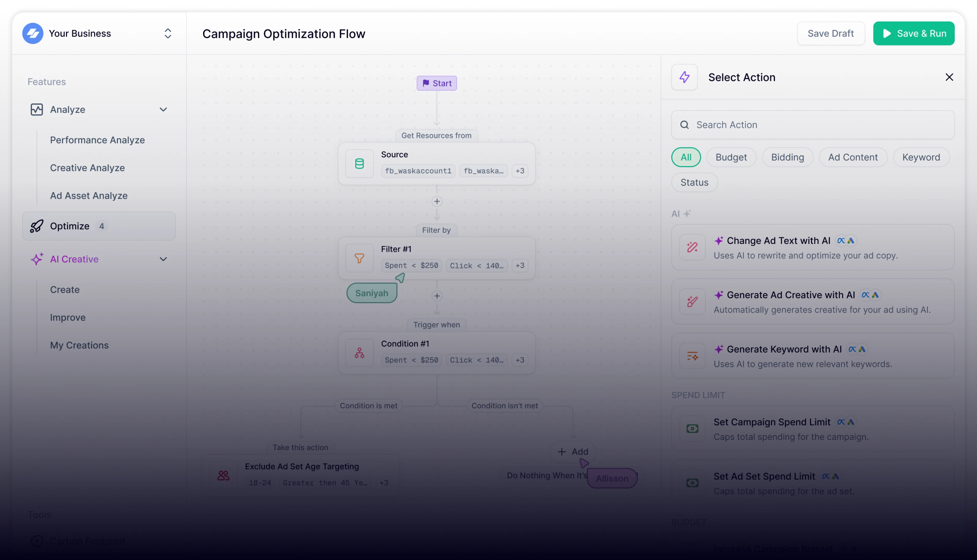Screen dimensions: 977x560
Task: Click the Condition #1 branch icon
Action: tap(359, 353)
